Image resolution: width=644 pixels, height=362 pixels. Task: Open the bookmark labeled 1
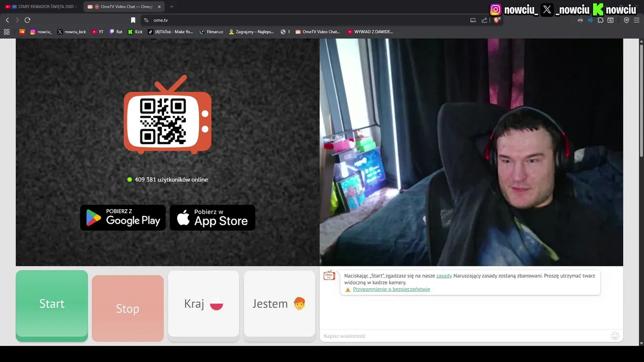[x=285, y=32]
